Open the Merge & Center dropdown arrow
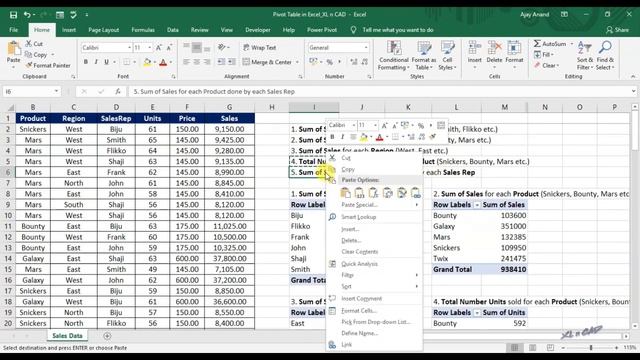 pyautogui.click(x=297, y=62)
